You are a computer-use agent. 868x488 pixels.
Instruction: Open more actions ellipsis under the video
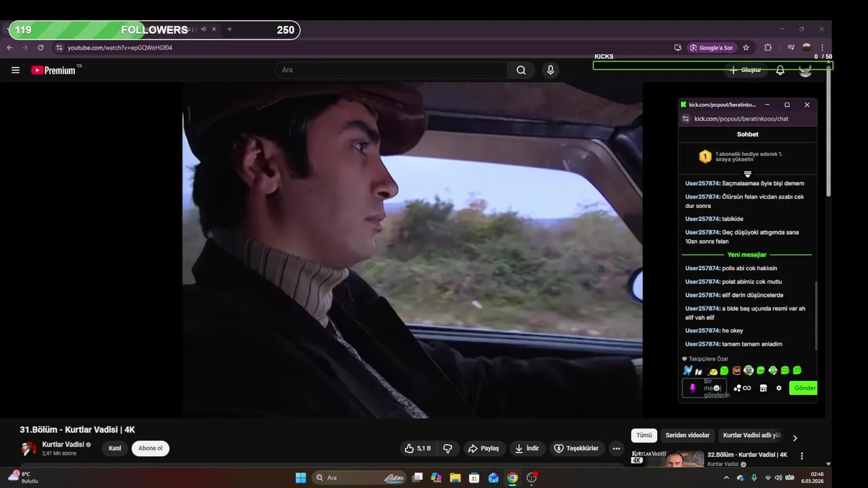(x=616, y=449)
